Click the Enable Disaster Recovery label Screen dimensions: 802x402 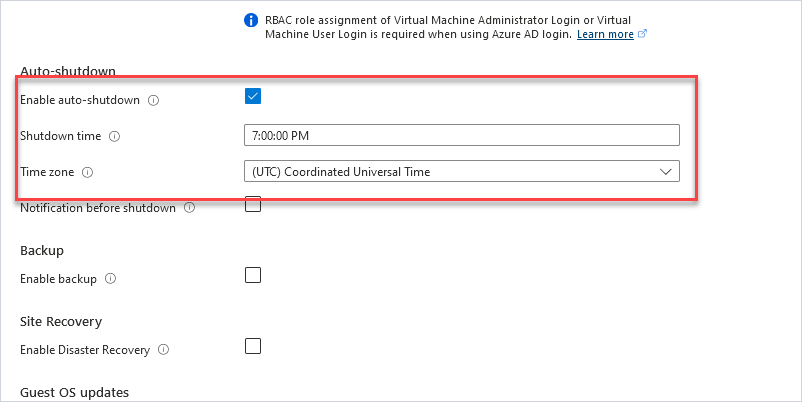(85, 350)
